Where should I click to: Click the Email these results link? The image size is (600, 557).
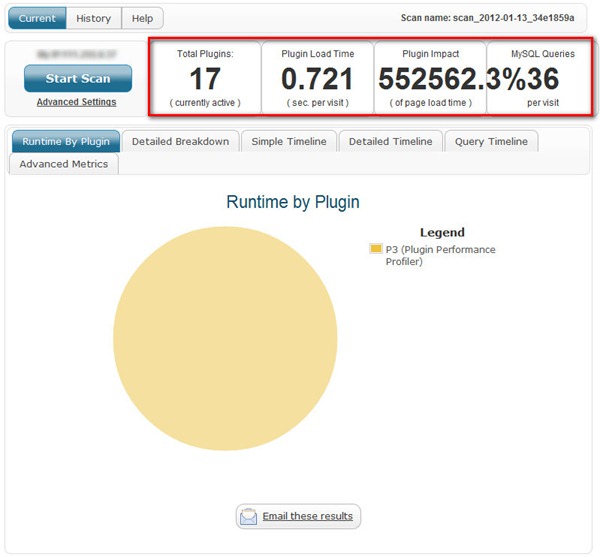[x=307, y=516]
